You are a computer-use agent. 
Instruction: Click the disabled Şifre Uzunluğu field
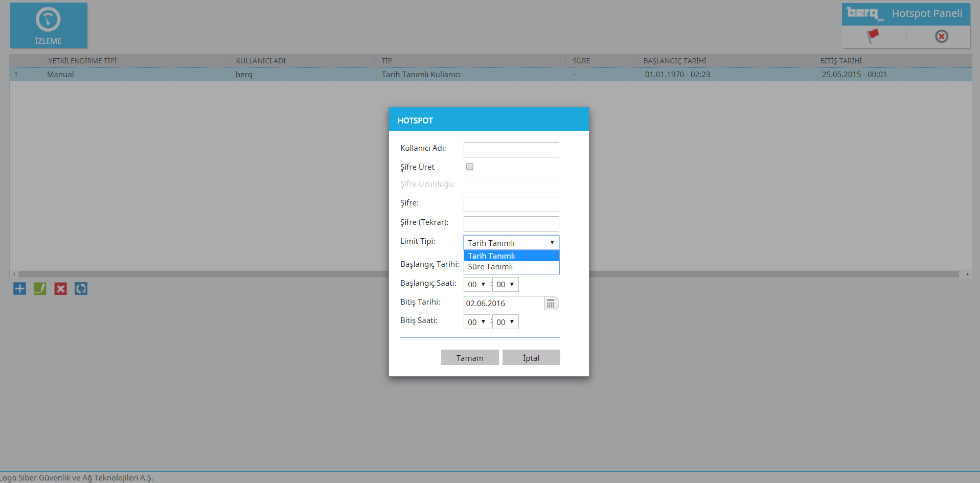[511, 186]
